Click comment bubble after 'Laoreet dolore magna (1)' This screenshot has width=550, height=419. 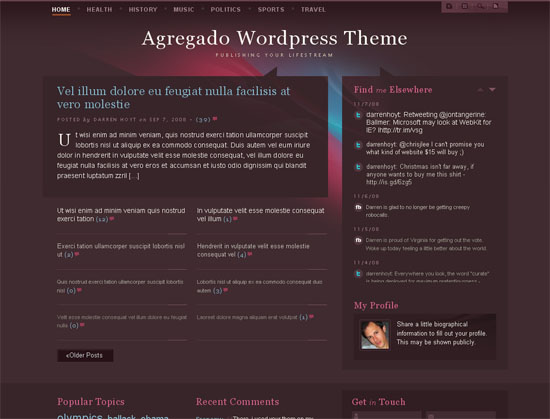(x=311, y=317)
